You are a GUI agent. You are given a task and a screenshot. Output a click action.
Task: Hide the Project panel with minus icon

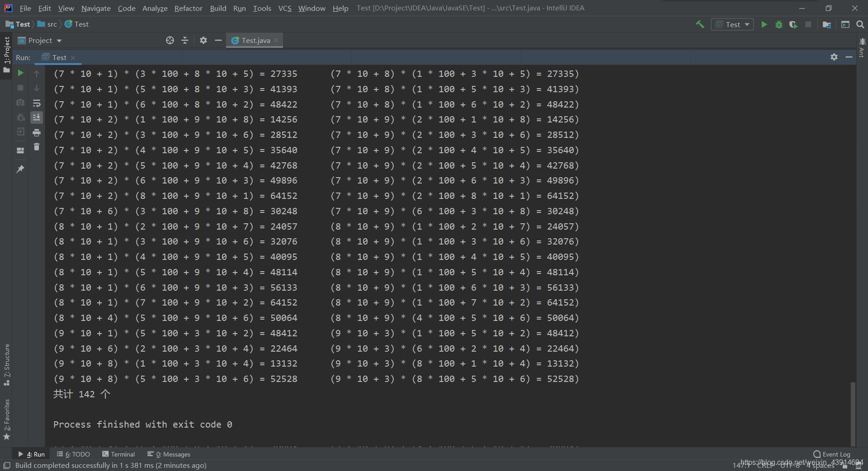pos(218,41)
